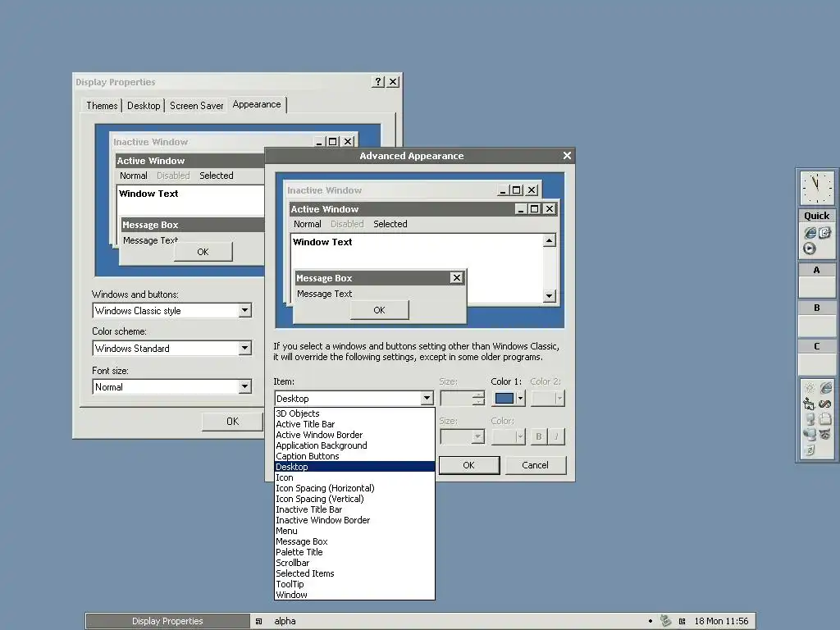Select Icon Spacing (Horizontal) in the list
840x630 pixels.
tap(354, 489)
